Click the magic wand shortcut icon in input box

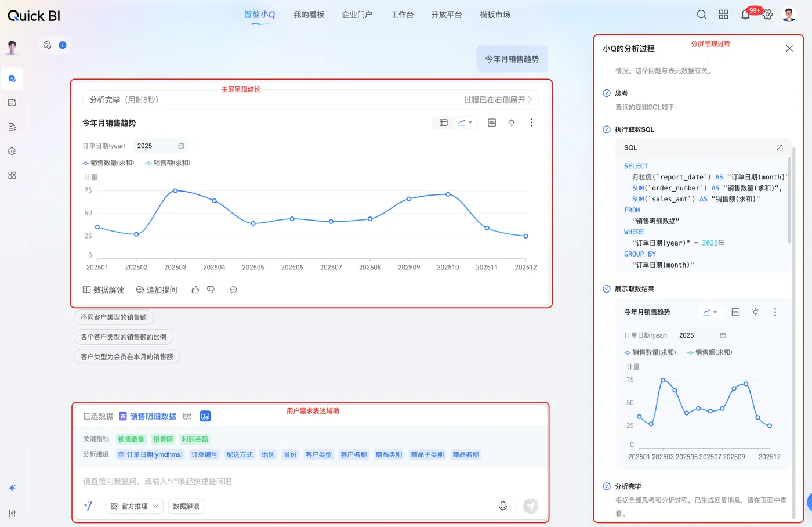pos(88,506)
